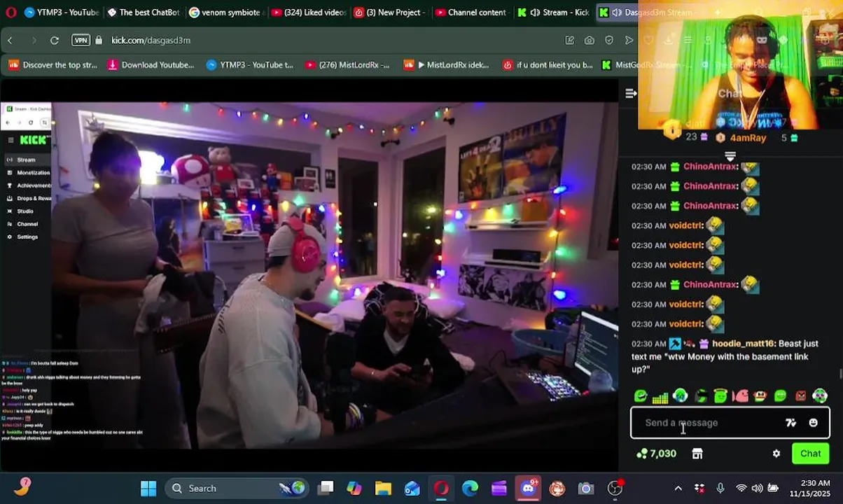The width and height of the screenshot is (843, 504).
Task: Open Download Youtube... bookmark
Action: click(x=151, y=65)
